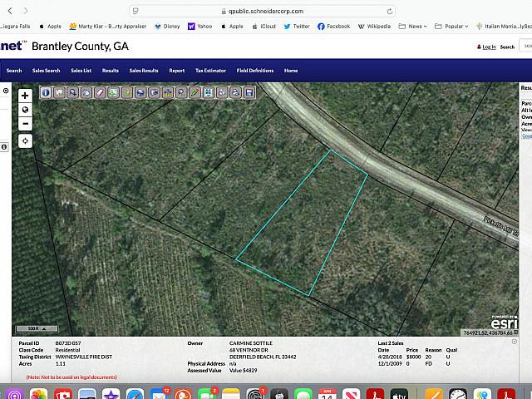Select the pink eraser clear tool
Viewport: 532px width, 399px height.
(100, 92)
